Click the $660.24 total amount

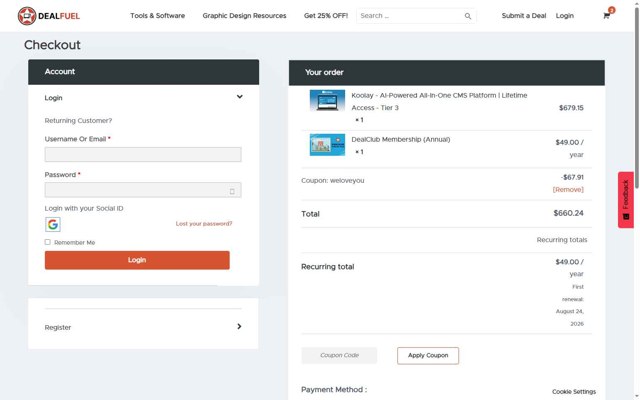pyautogui.click(x=568, y=213)
